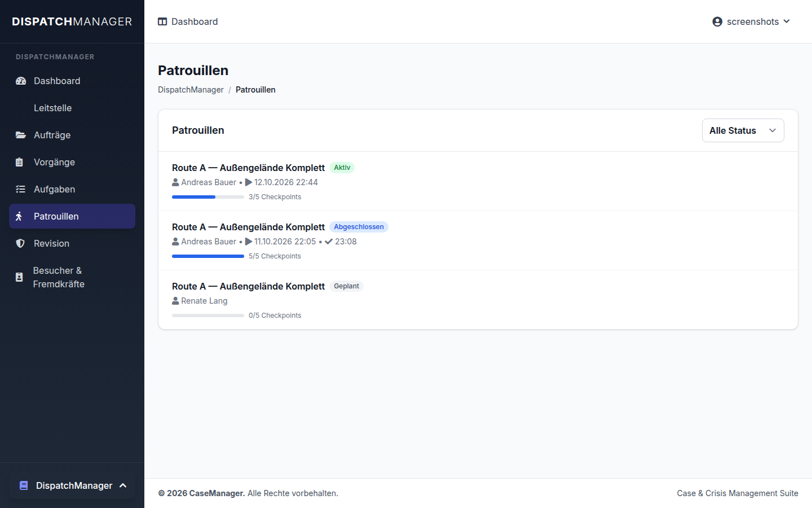Image resolution: width=812 pixels, height=508 pixels.
Task: Click the Besucher & Fremdkräfte badge icon
Action: (19, 277)
